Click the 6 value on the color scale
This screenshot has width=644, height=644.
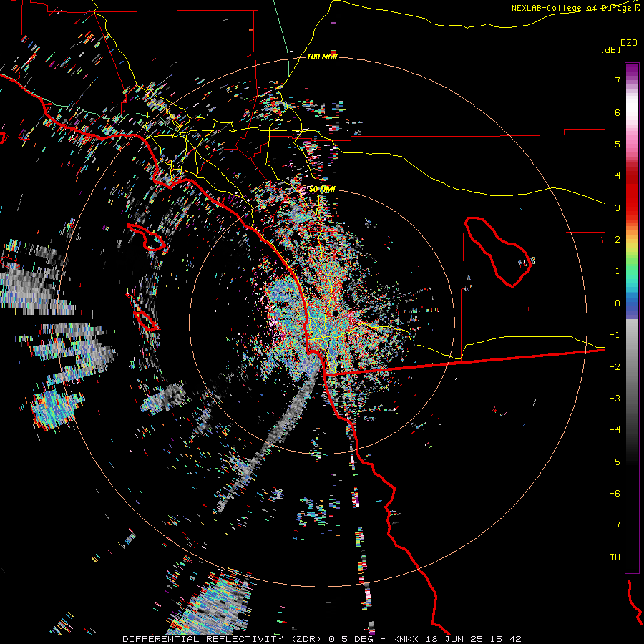click(618, 112)
